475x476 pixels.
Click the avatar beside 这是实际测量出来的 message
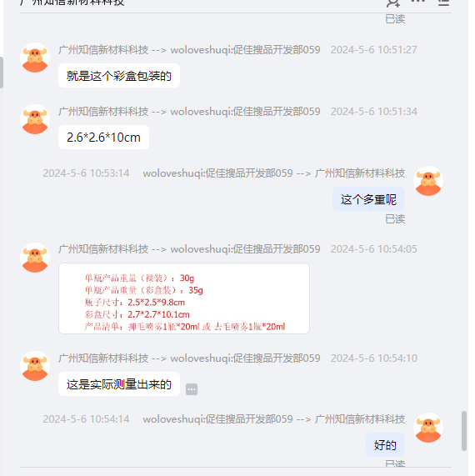(x=35, y=366)
